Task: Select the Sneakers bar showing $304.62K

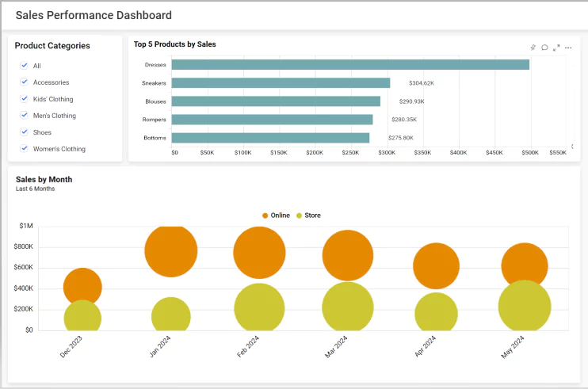Action: point(281,83)
